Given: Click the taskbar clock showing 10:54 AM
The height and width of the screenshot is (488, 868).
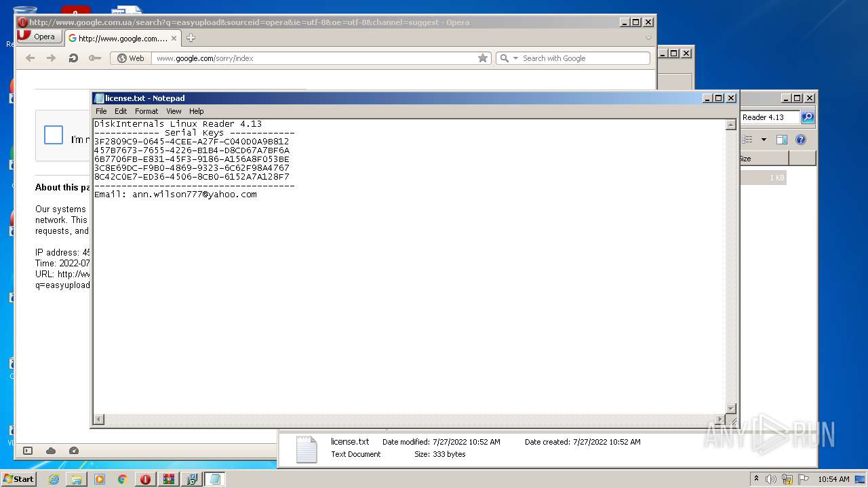Looking at the screenshot, I should (x=833, y=479).
